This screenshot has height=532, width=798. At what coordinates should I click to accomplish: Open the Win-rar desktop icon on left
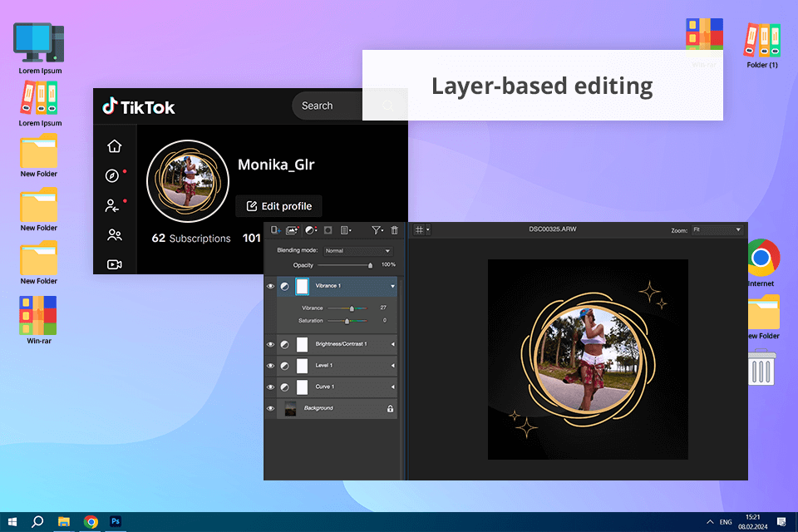39,321
